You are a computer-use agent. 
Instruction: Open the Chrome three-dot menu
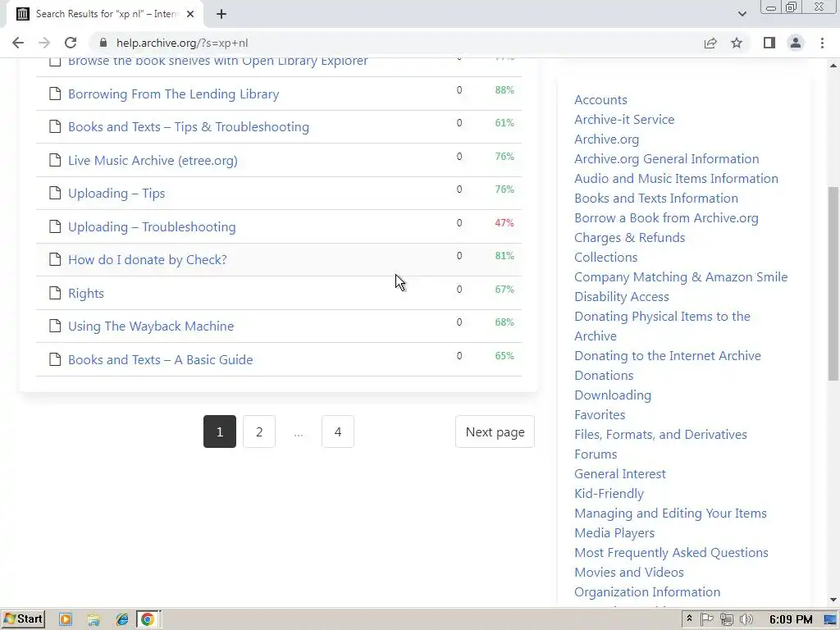(822, 43)
